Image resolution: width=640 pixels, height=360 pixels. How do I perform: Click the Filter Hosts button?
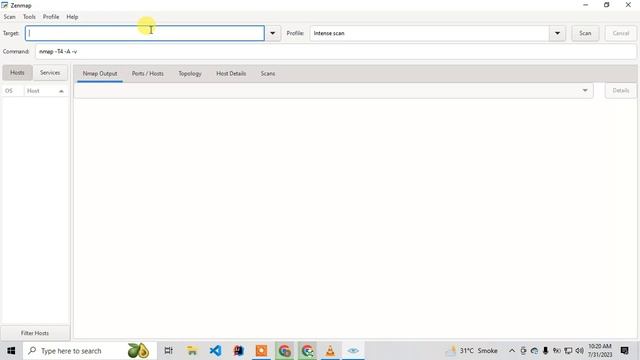click(35, 333)
